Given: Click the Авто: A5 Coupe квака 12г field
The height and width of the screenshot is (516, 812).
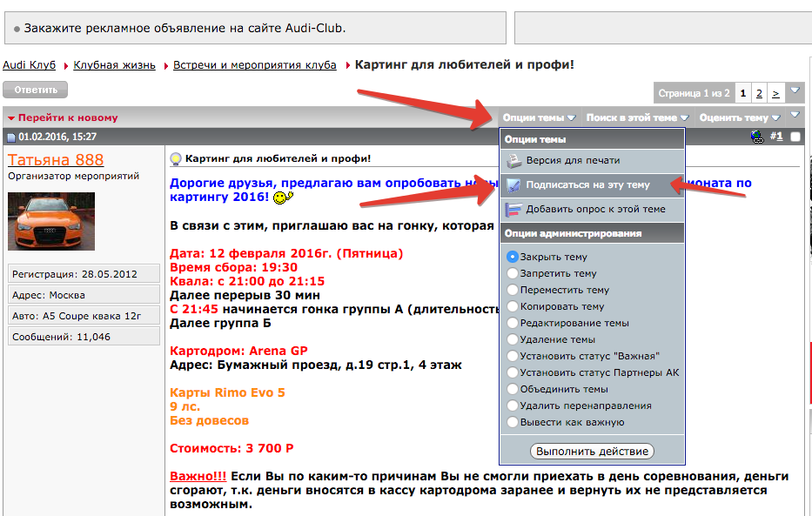Looking at the screenshot, I should click(84, 316).
